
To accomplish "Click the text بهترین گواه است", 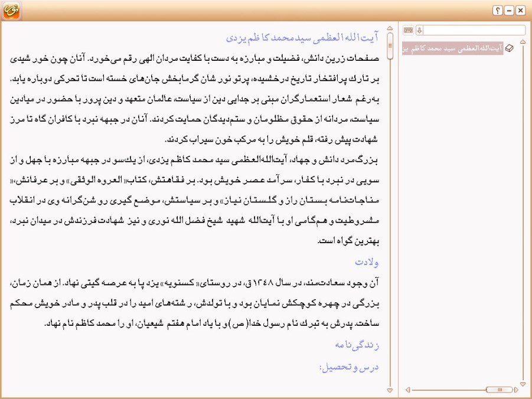I will point(348,241).
